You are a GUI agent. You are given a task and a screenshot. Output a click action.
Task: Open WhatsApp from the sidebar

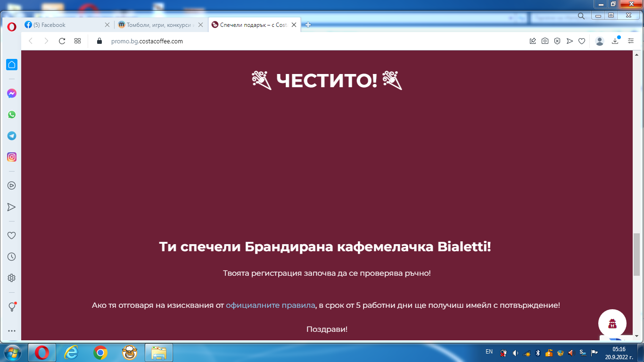[x=12, y=115]
